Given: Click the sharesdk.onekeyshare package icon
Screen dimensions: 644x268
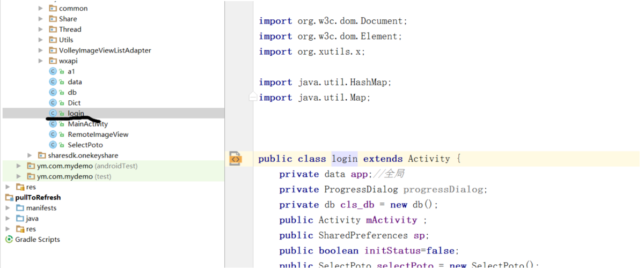Looking at the screenshot, I should (x=42, y=155).
